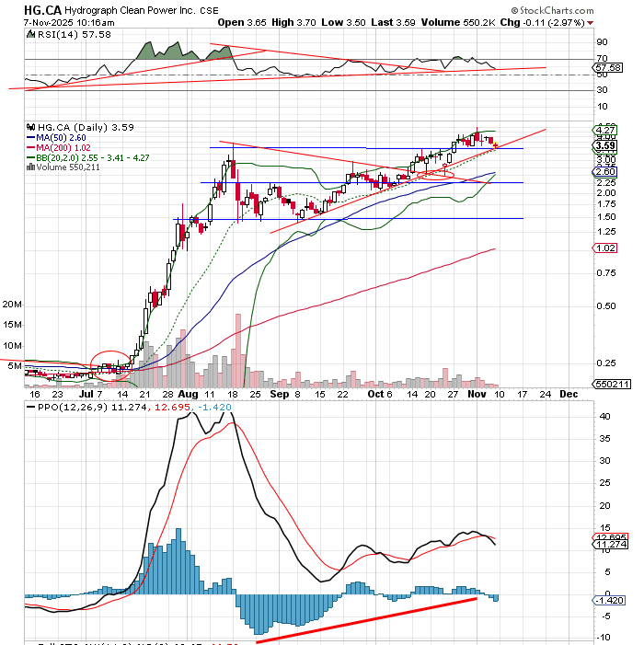Screen dimensions: 644x645
Task: Click the candlestick icon beside HG.CA (Daily)
Action: pos(31,127)
